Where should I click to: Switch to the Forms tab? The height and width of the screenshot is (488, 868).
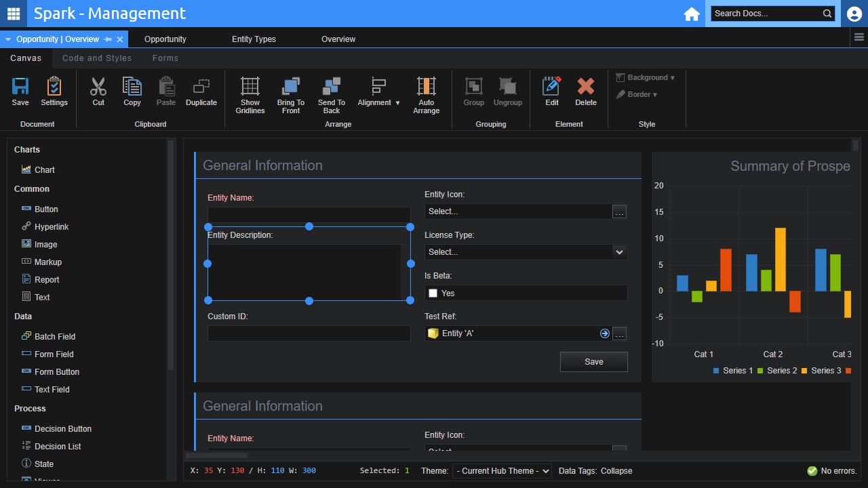[165, 58]
